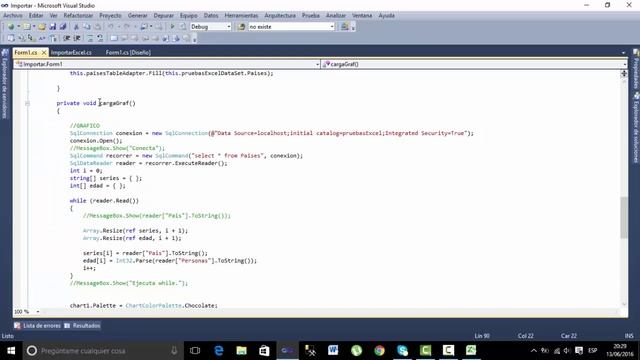Start debugging with the green play icon
640x360 pixels.
pyautogui.click(x=172, y=27)
